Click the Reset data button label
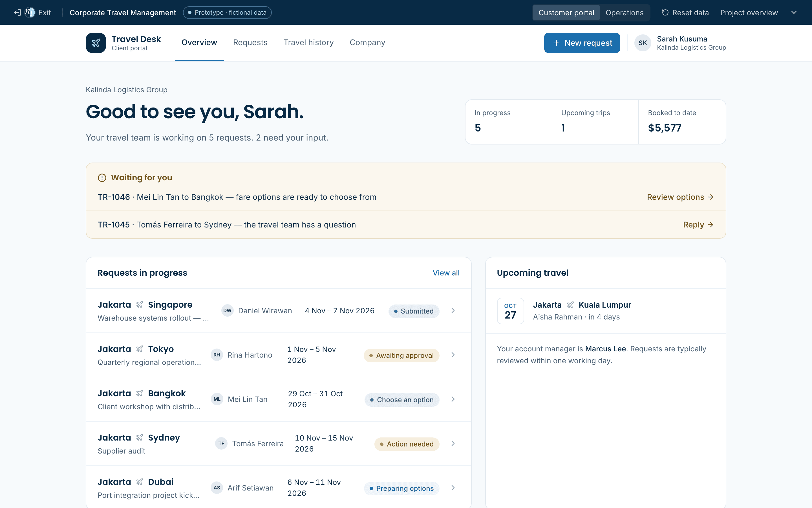 tap(690, 12)
